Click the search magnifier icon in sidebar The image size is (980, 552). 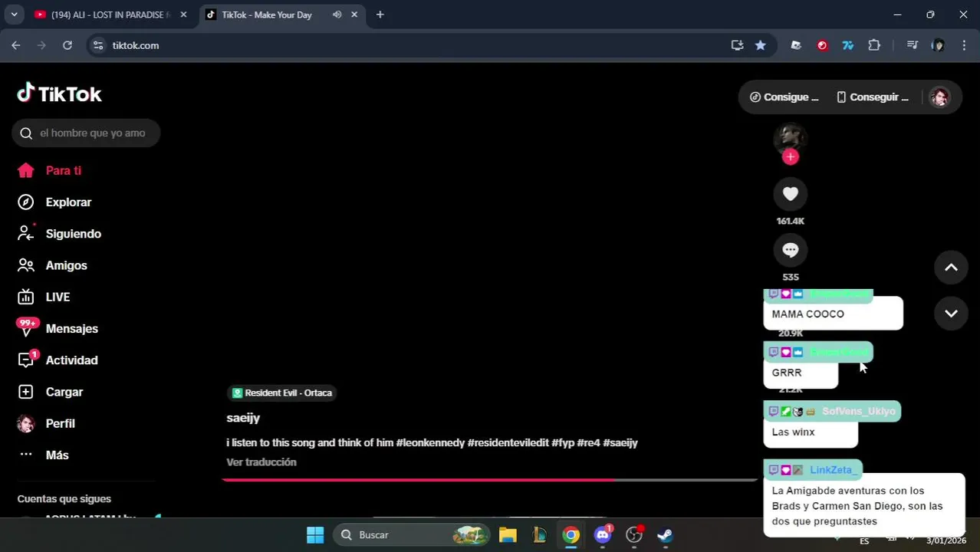pos(26,133)
